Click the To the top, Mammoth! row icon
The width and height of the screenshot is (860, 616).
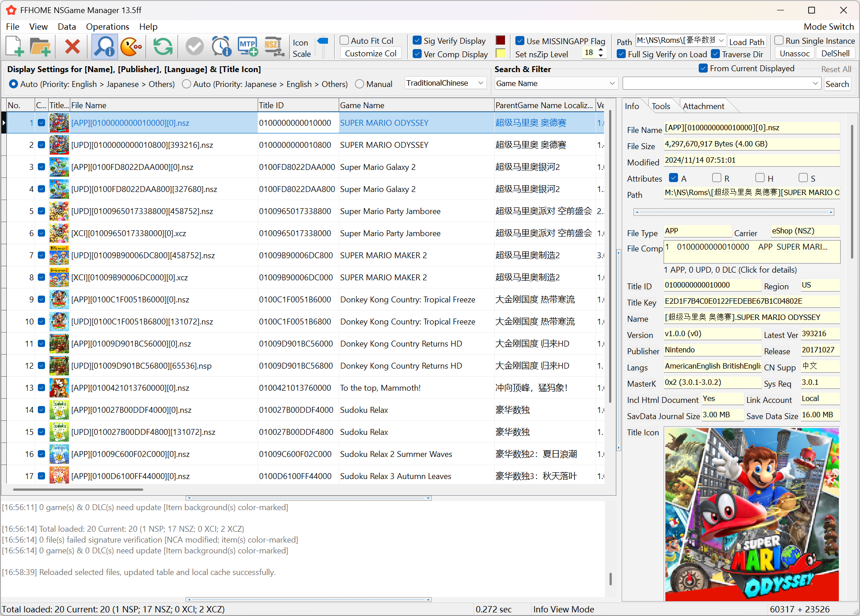tap(59, 388)
